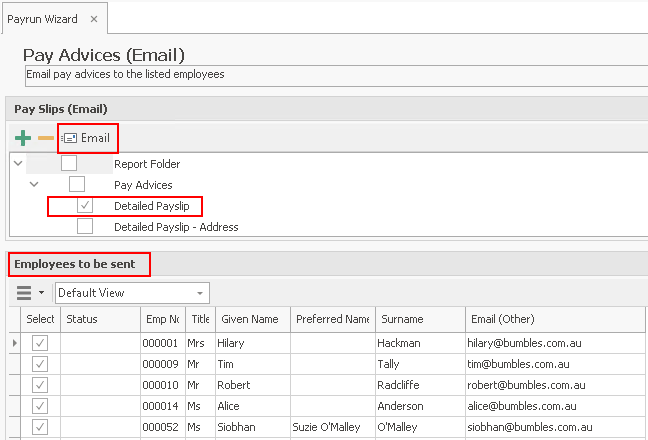
Task: Open the arrow beside the grid menu icon
Action: coord(41,293)
